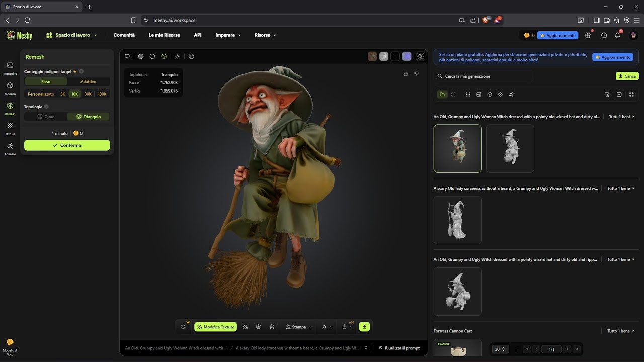Screen dimensions: 644x362
Task: Select the green textured shading sphere
Action: click(164, 56)
